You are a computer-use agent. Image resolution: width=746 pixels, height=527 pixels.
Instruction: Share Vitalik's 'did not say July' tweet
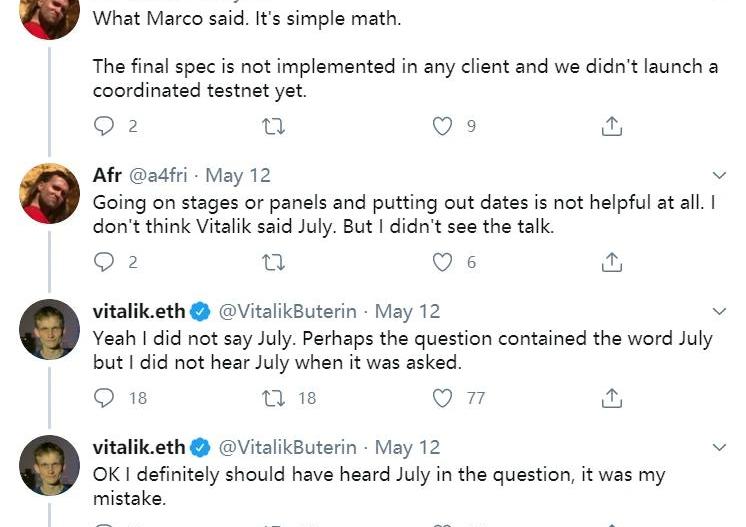612,398
